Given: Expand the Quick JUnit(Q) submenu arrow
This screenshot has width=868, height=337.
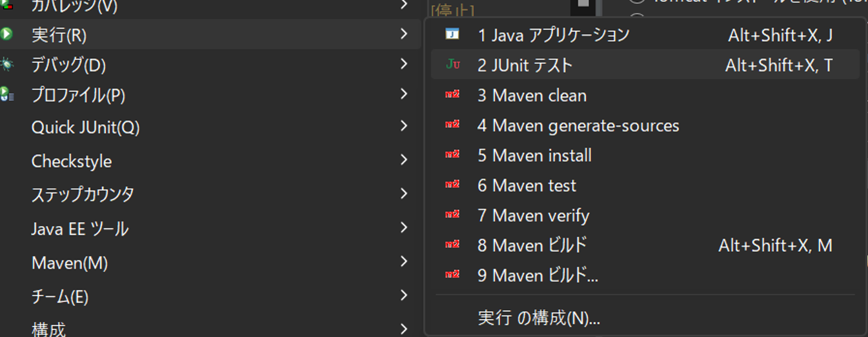Looking at the screenshot, I should [404, 126].
